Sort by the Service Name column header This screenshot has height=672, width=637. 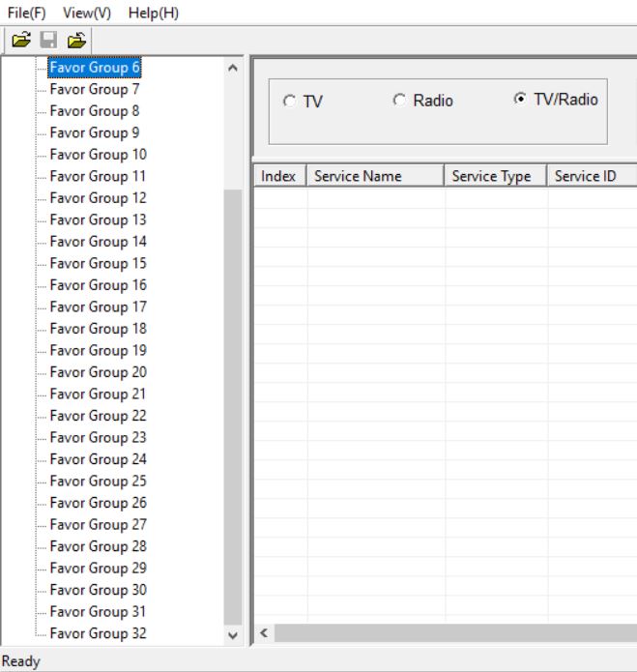coord(375,176)
